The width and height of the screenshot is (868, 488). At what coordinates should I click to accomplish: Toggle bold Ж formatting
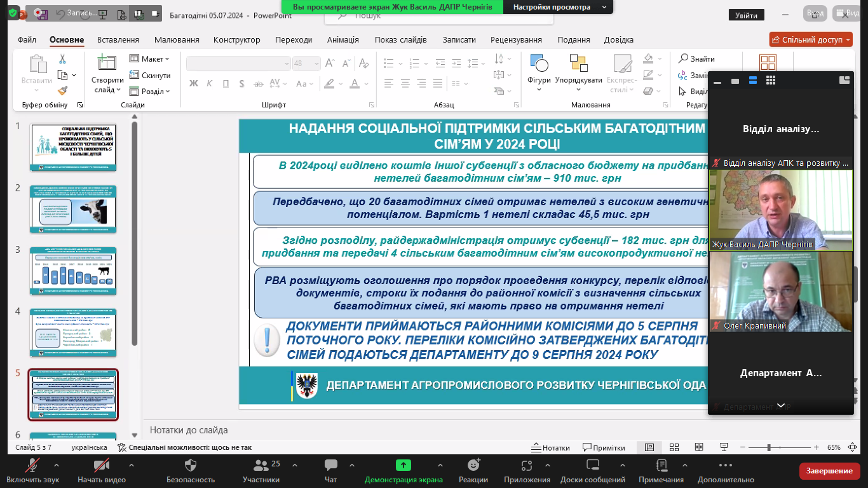(x=194, y=83)
